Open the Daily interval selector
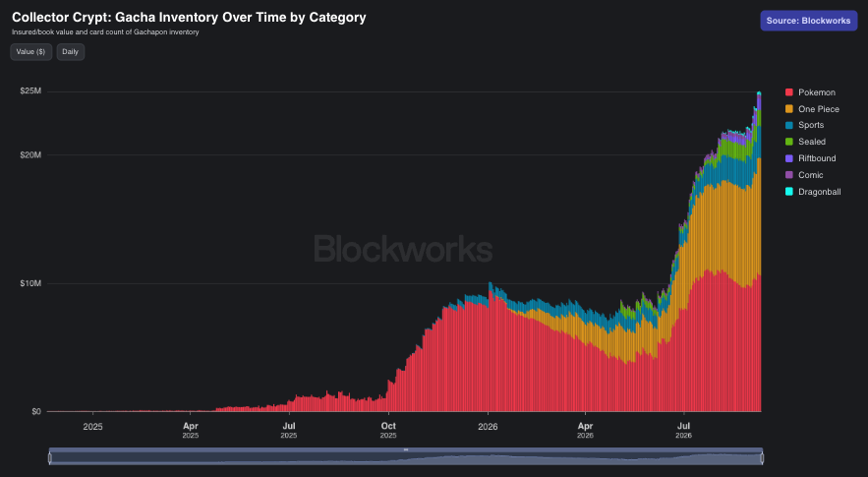 tap(71, 52)
